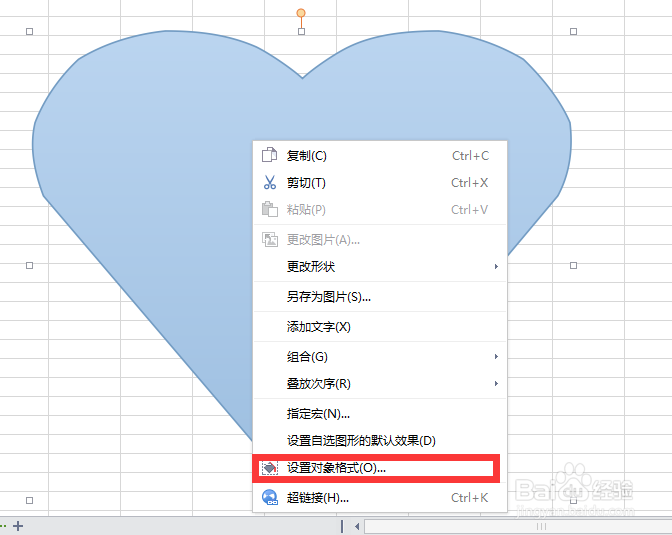Click the Ctrl+K shortcut label
This screenshot has width=672, height=535.
469,498
